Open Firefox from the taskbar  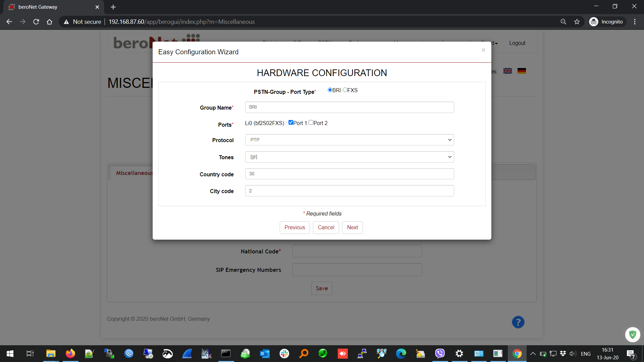click(70, 353)
